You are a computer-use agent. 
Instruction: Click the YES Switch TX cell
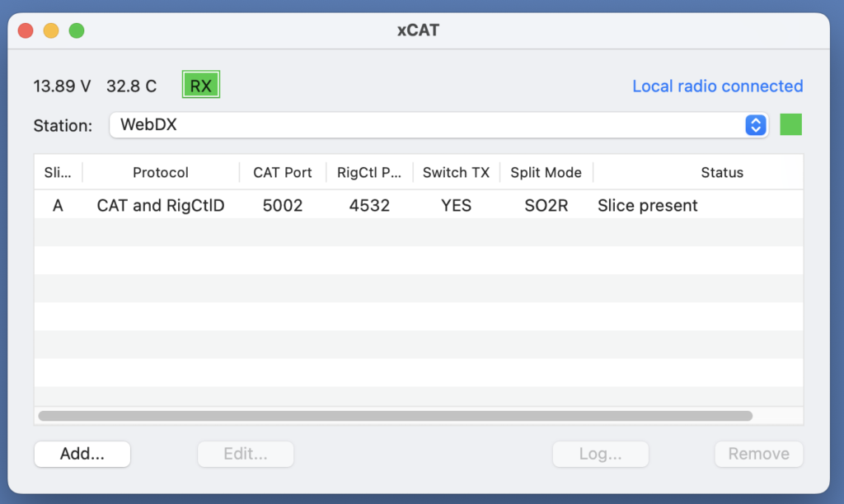coord(456,206)
